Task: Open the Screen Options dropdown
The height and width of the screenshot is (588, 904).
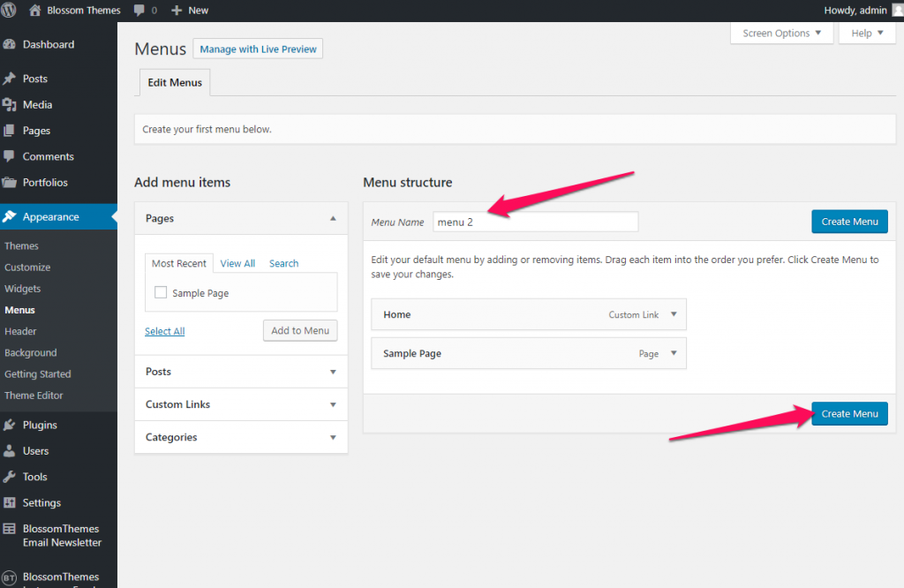Action: 780,33
